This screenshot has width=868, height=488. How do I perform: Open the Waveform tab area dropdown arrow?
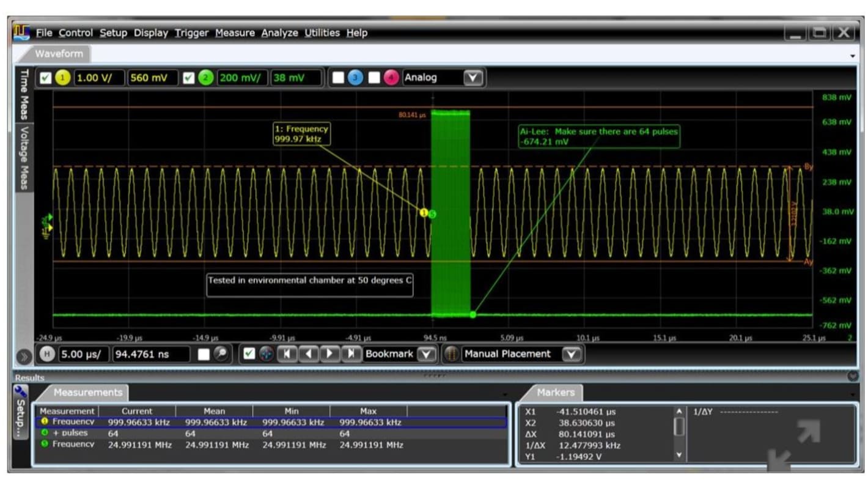pyautogui.click(x=853, y=56)
